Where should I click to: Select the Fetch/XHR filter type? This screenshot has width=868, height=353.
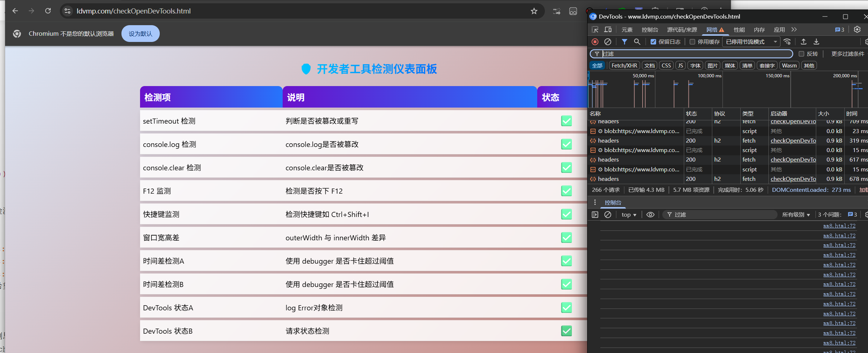[x=624, y=66]
